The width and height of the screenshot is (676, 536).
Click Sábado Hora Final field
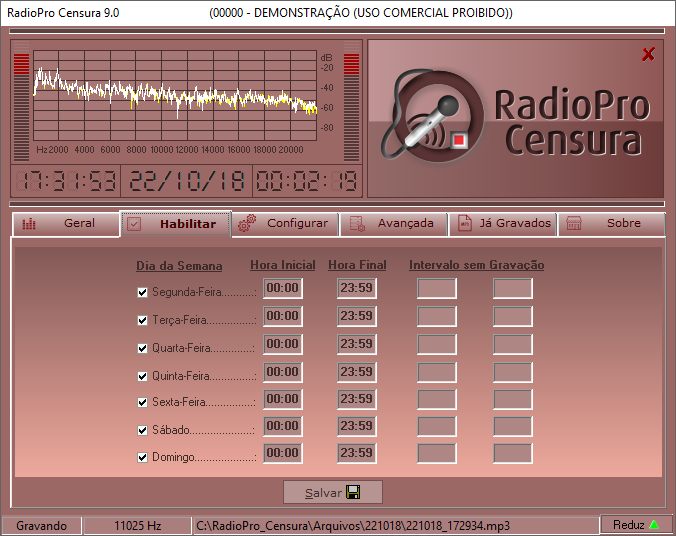357,426
